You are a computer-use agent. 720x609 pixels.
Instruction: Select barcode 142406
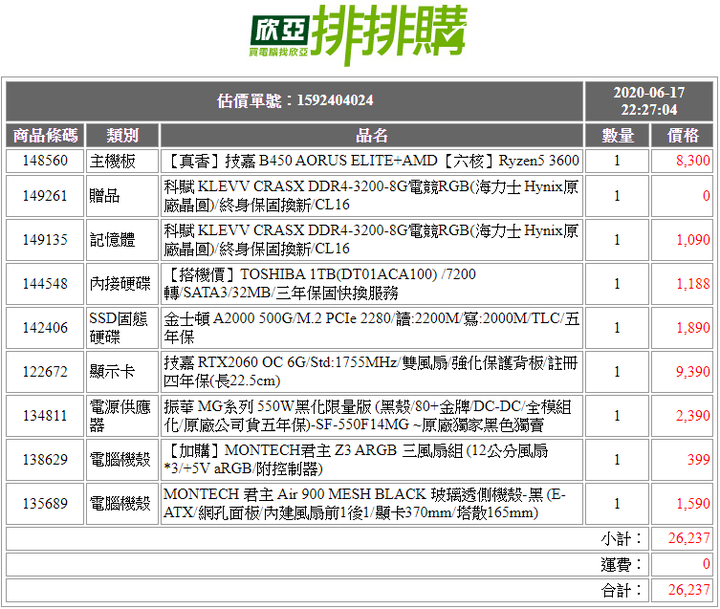45,328
